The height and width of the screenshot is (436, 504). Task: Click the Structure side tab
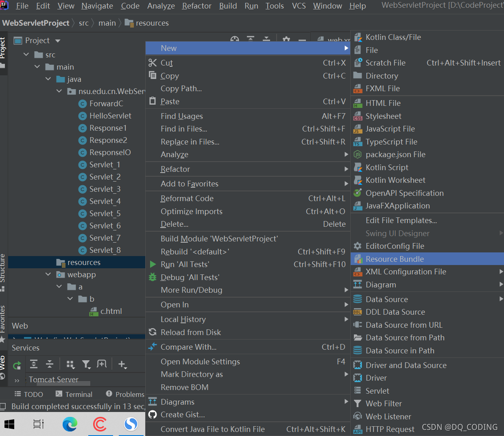click(x=3, y=272)
